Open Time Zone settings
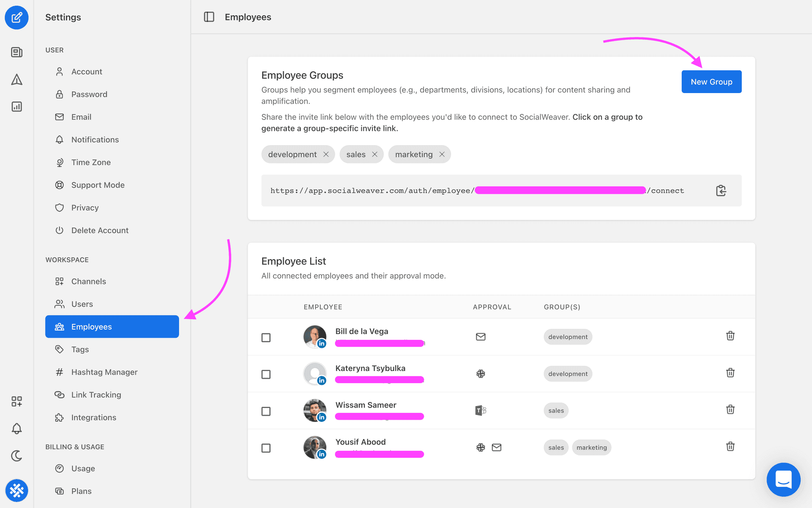This screenshot has width=812, height=508. pyautogui.click(x=112, y=162)
